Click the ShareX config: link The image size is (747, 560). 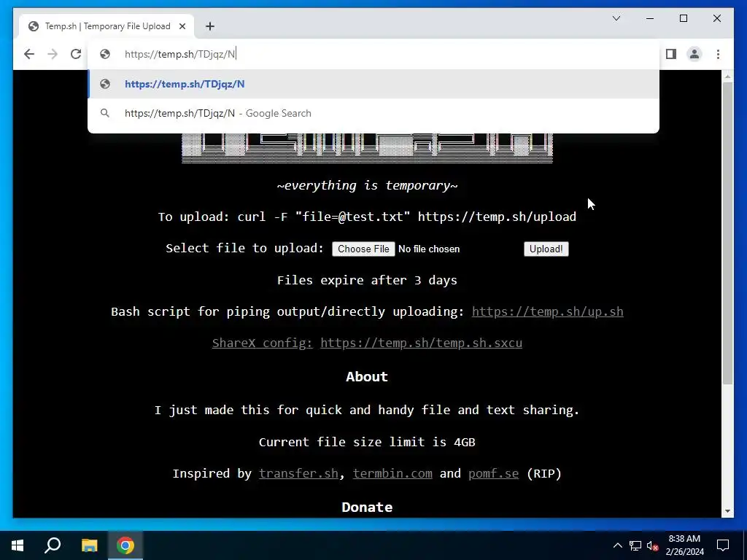click(x=263, y=343)
